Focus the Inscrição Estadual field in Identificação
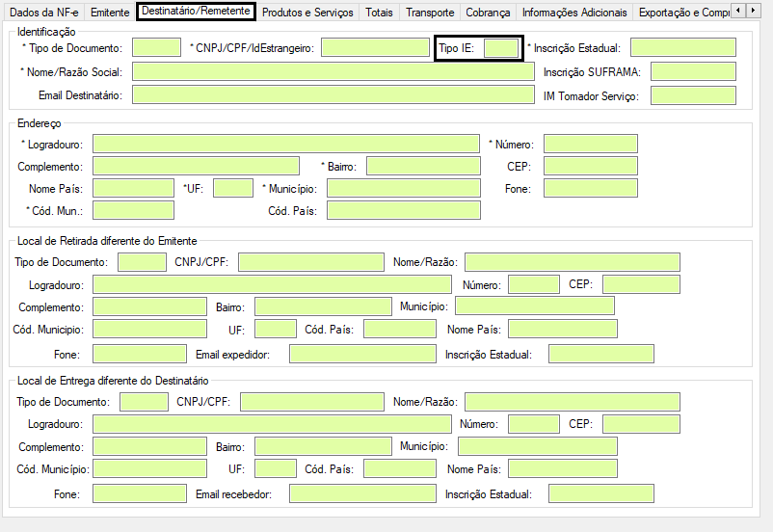 (x=682, y=47)
